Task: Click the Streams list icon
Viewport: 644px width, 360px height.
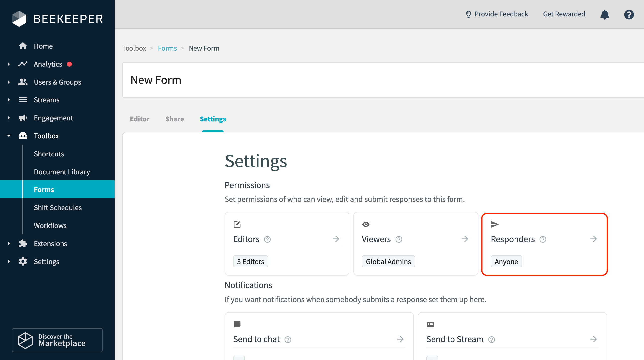Action: pyautogui.click(x=23, y=100)
